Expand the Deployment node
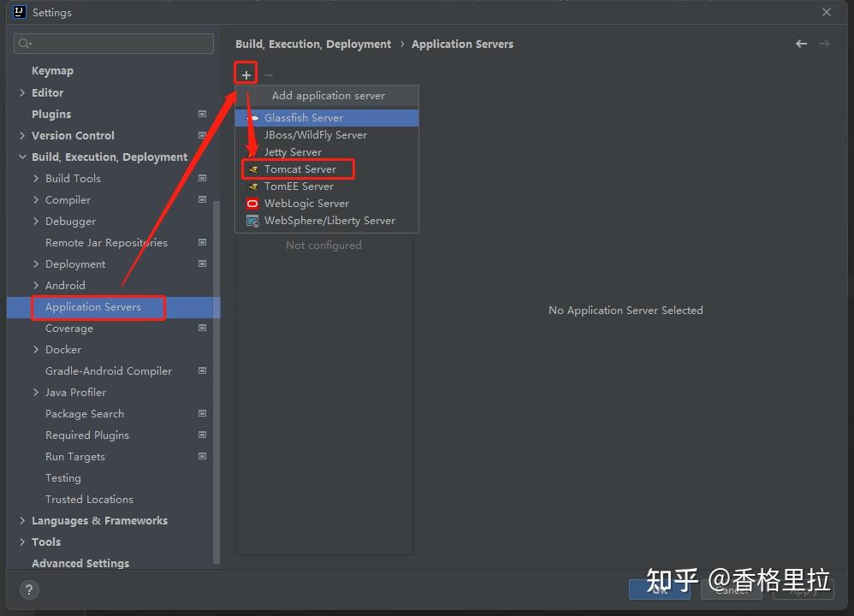 [x=36, y=264]
